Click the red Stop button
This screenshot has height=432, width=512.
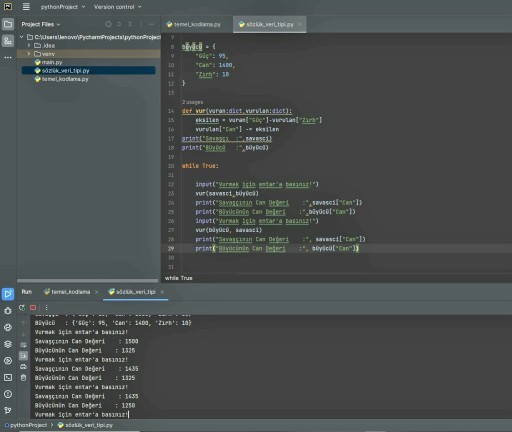(x=33, y=308)
